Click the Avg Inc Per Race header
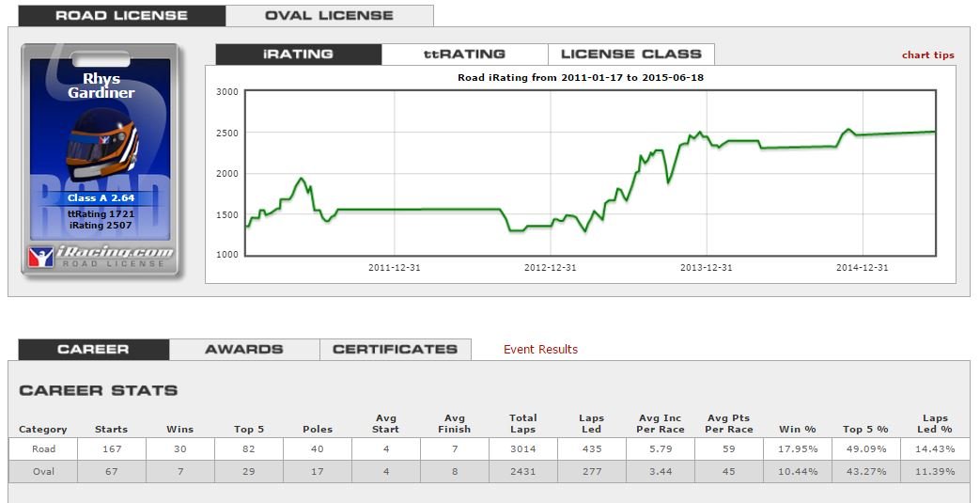Image resolution: width=980 pixels, height=503 pixels. pyautogui.click(x=661, y=423)
